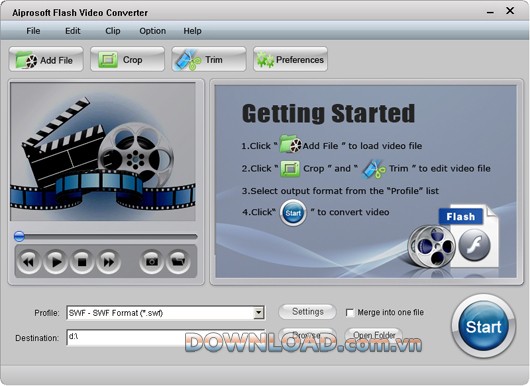This screenshot has height=386, width=530.
Task: Open the Option menu
Action: tap(152, 31)
